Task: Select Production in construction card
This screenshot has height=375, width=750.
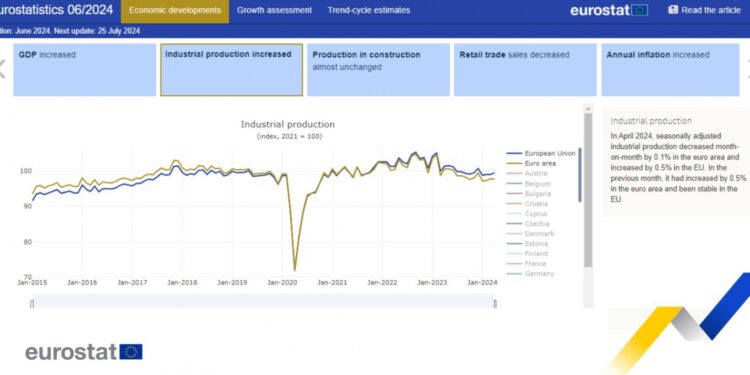Action: click(x=378, y=70)
